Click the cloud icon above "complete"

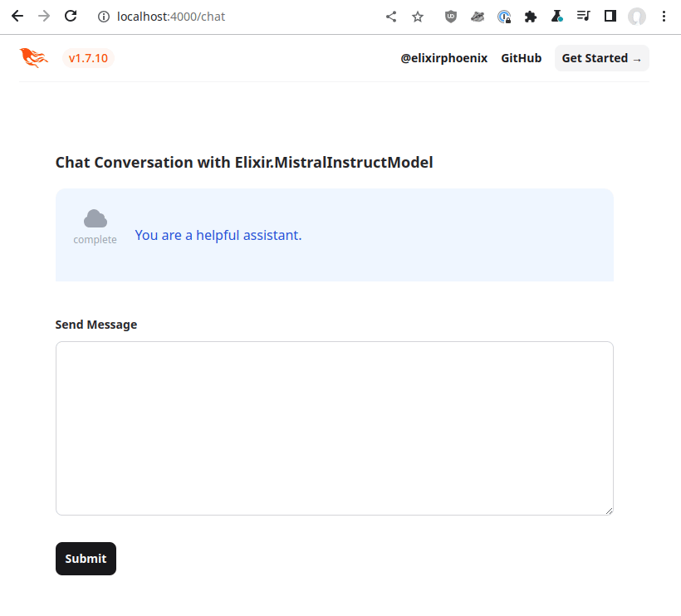tap(96, 219)
